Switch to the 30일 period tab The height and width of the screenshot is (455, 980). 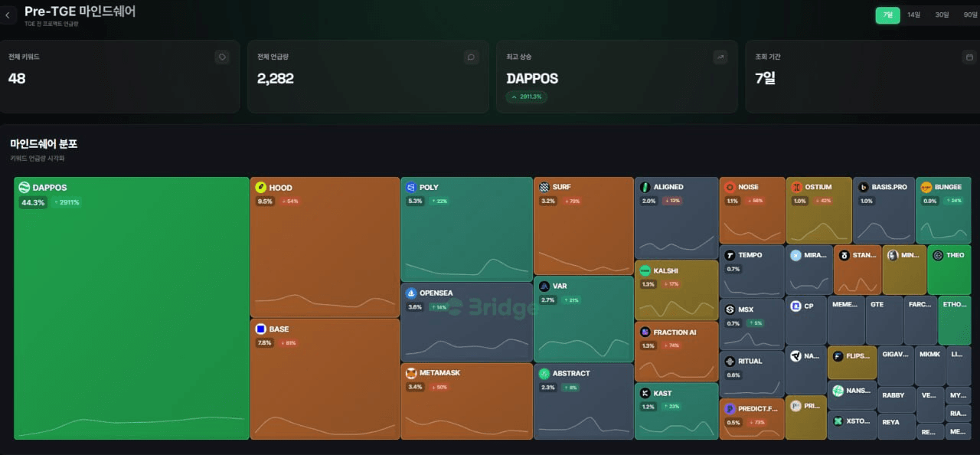click(x=942, y=15)
